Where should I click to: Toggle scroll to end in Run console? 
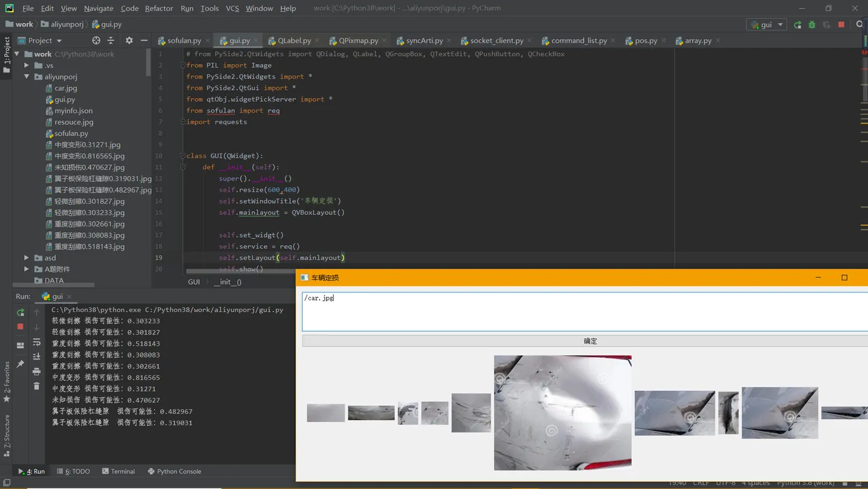tap(37, 356)
